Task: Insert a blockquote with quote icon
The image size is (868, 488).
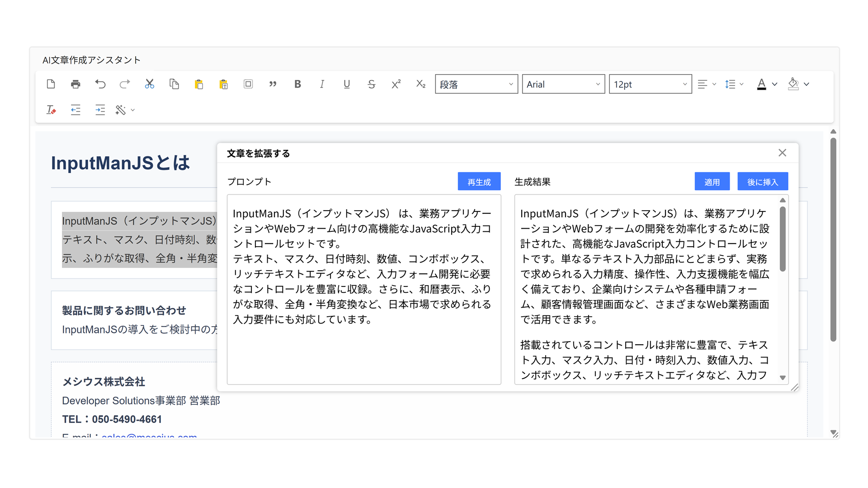Action: point(273,84)
